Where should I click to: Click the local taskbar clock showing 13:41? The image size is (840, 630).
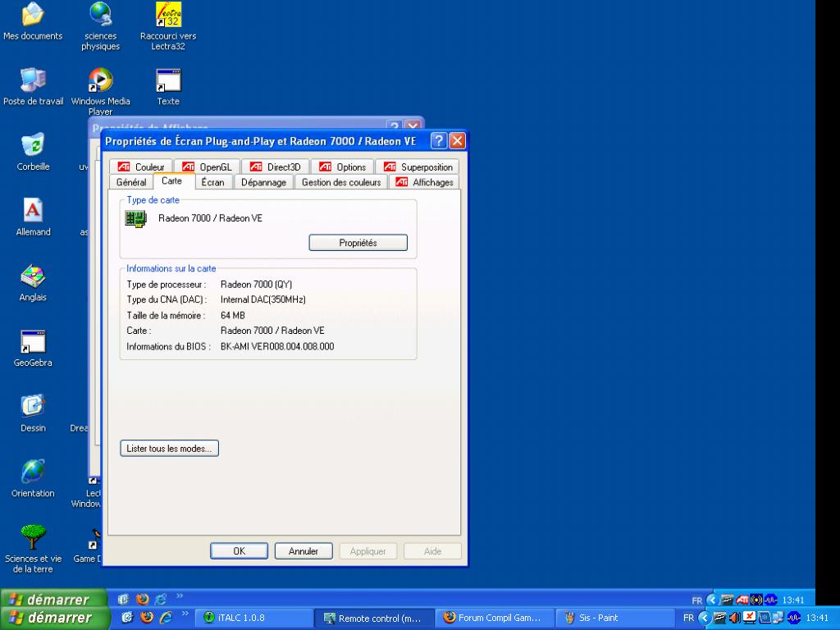pyautogui.click(x=817, y=619)
